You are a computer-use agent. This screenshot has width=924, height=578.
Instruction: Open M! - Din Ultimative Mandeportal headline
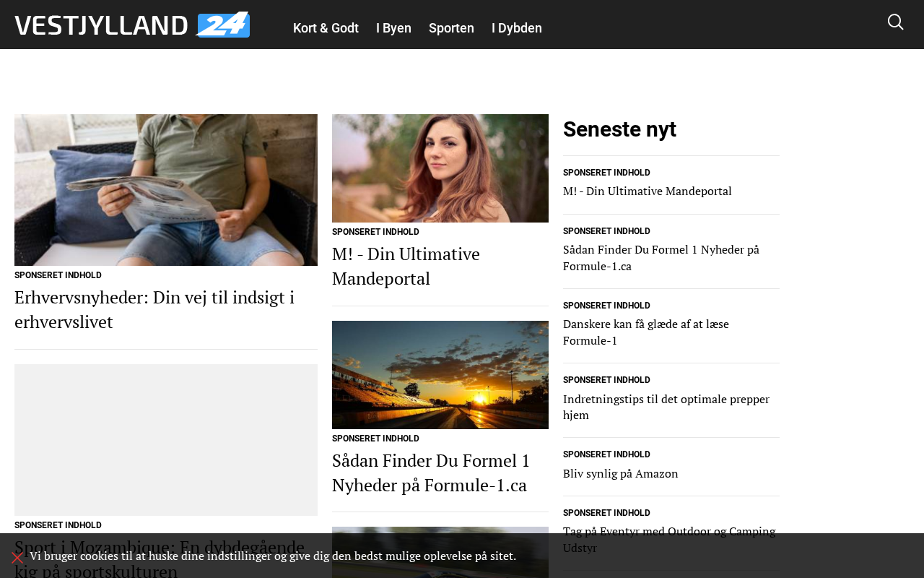click(406, 266)
